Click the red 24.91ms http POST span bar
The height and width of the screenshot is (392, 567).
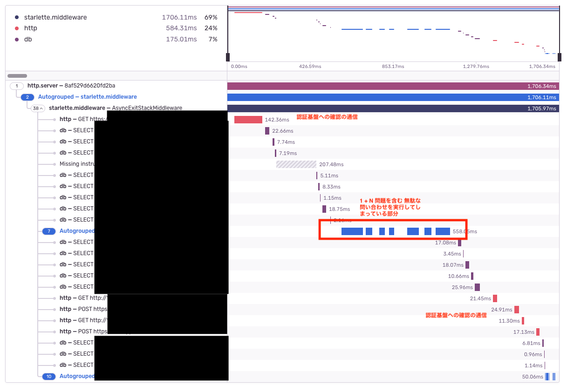517,310
